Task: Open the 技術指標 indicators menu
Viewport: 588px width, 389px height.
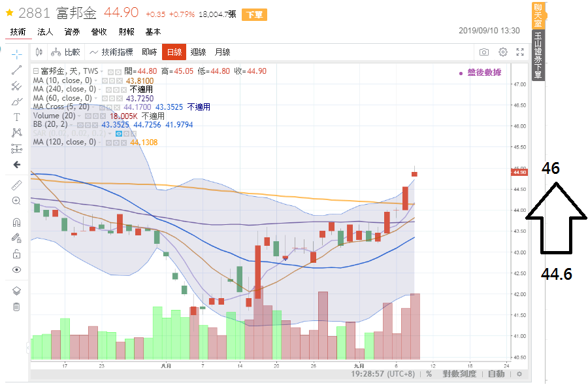Action: [x=112, y=52]
